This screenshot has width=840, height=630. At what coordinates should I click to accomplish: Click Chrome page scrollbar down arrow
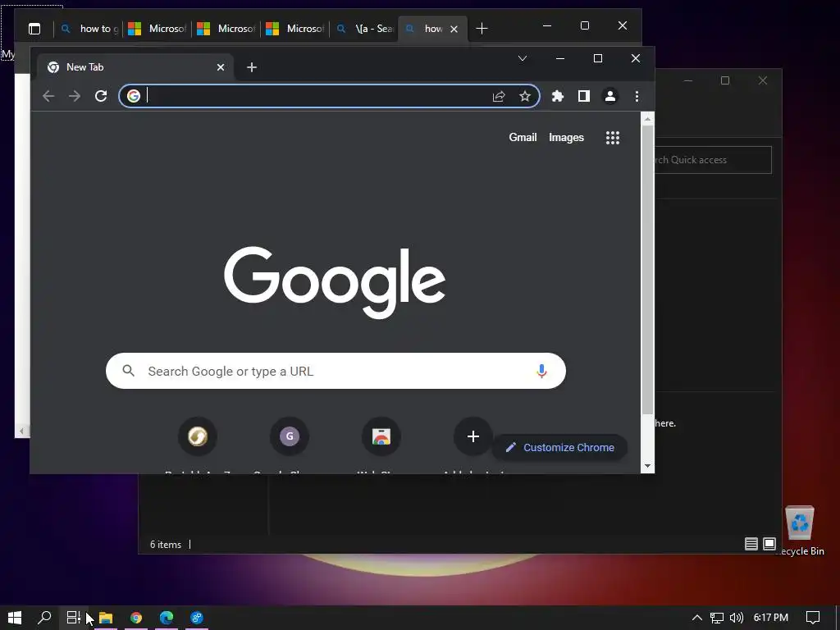[647, 466]
